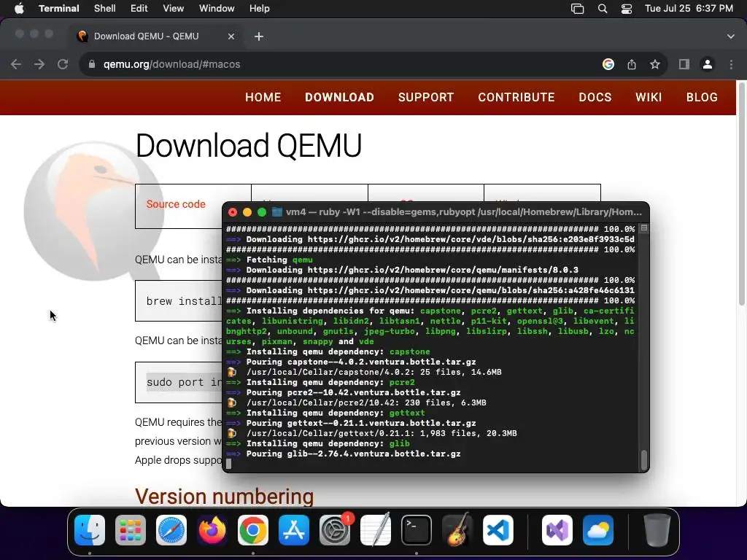Reload the QEMU page
This screenshot has width=747, height=560.
click(x=63, y=64)
